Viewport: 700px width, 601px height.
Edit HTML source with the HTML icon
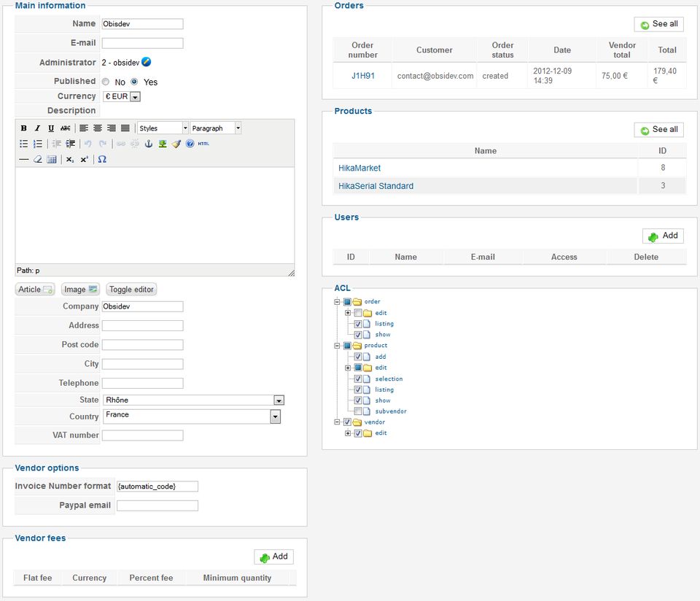[203, 144]
